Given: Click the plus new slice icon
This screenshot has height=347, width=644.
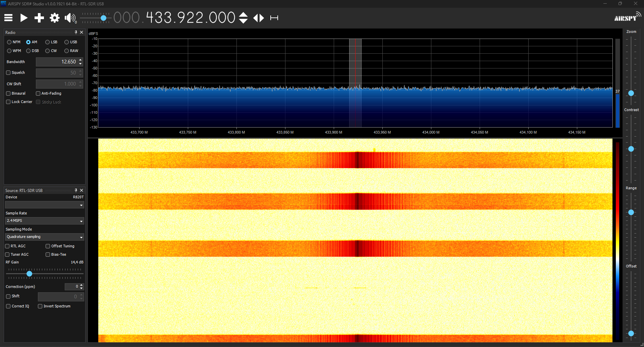Looking at the screenshot, I should [x=39, y=18].
